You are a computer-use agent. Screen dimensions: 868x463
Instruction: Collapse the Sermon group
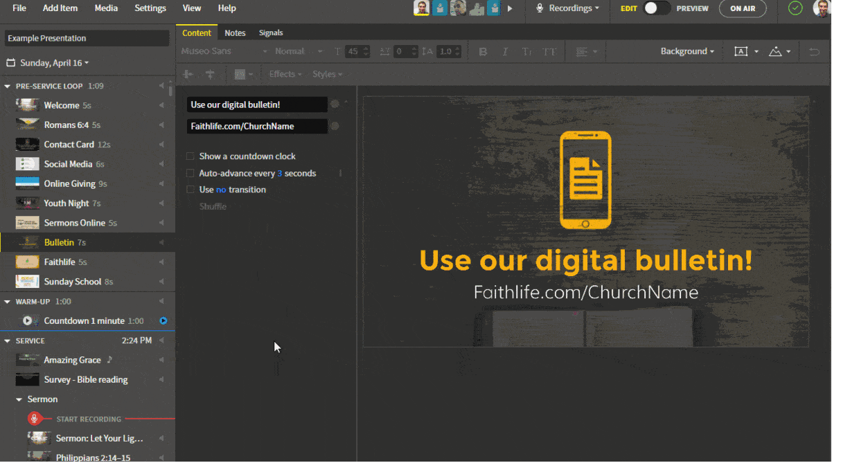coord(19,399)
